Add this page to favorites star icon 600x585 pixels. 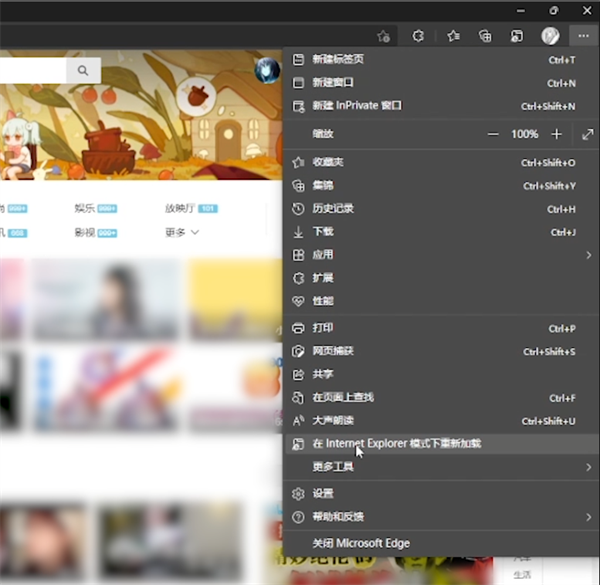click(x=383, y=36)
